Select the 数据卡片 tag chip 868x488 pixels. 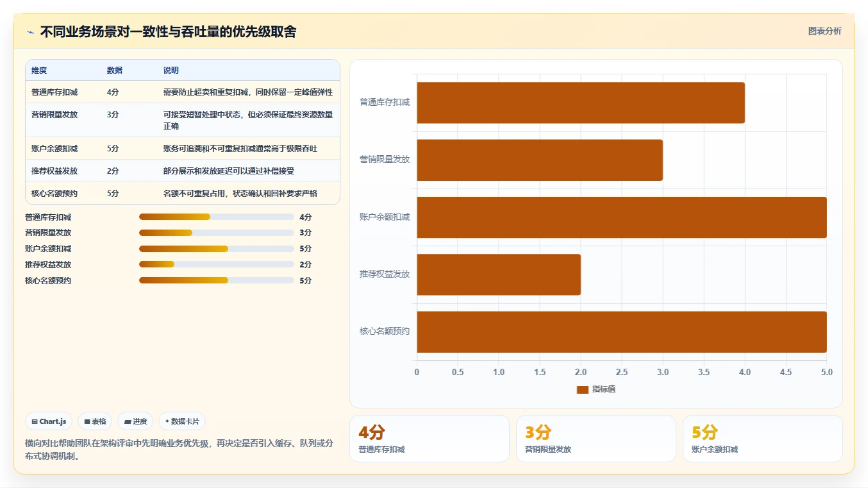point(182,421)
